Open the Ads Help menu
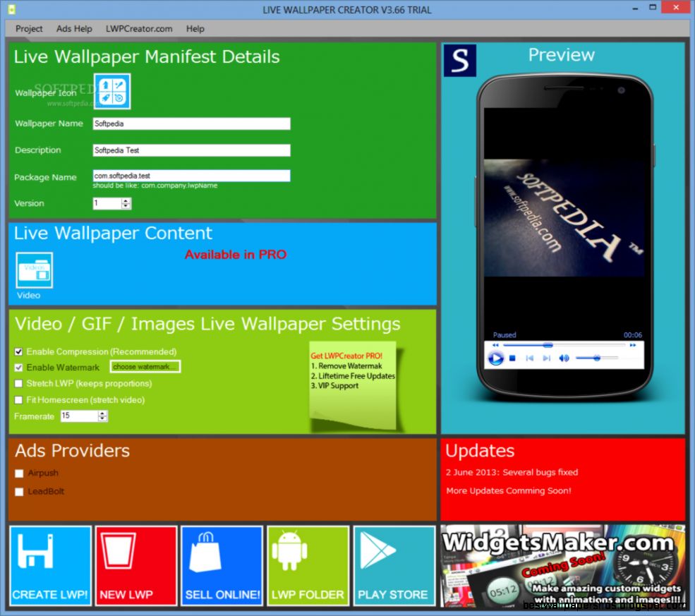This screenshot has height=616, width=695. pos(73,29)
